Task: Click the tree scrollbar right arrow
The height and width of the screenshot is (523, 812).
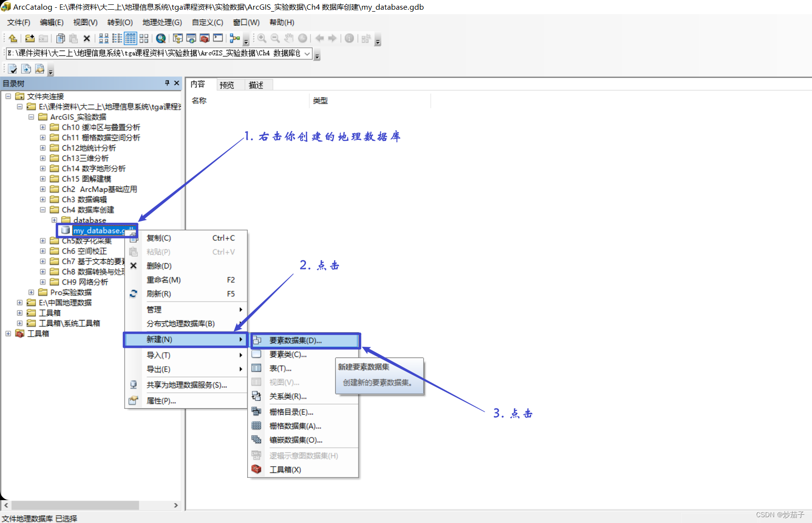Action: (176, 506)
